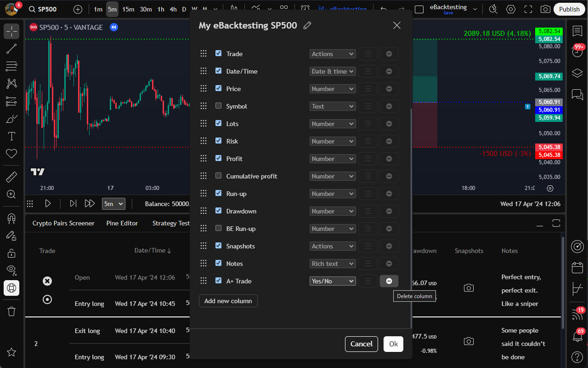Click the Publish button

(x=570, y=9)
